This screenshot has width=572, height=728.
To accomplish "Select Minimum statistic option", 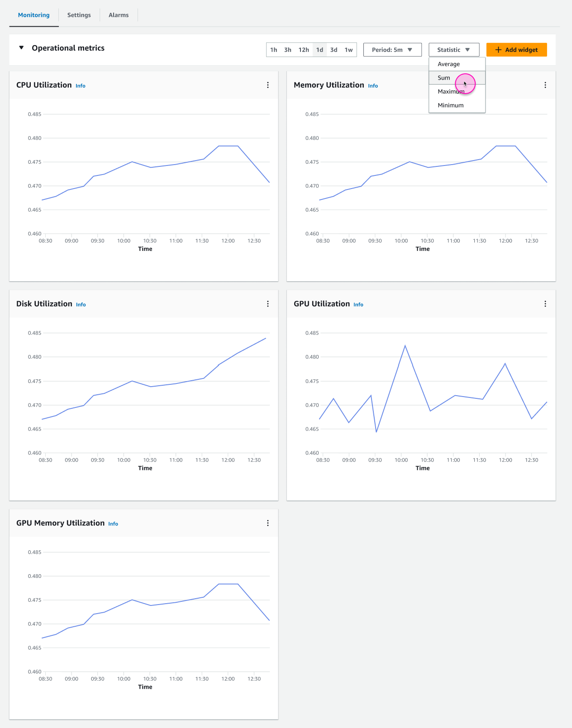I will click(x=450, y=105).
